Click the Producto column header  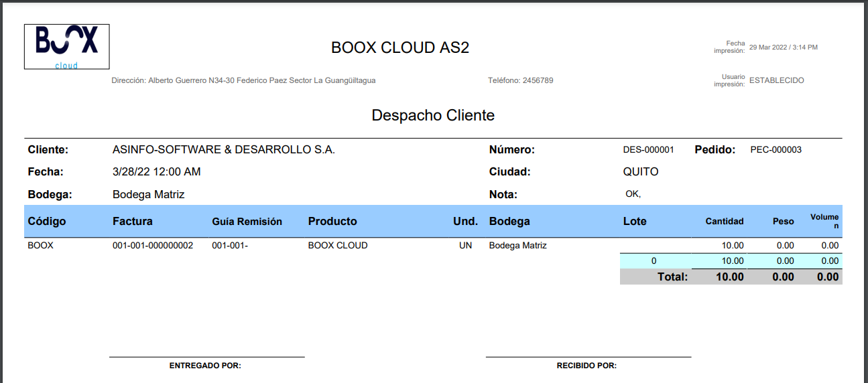(x=332, y=221)
